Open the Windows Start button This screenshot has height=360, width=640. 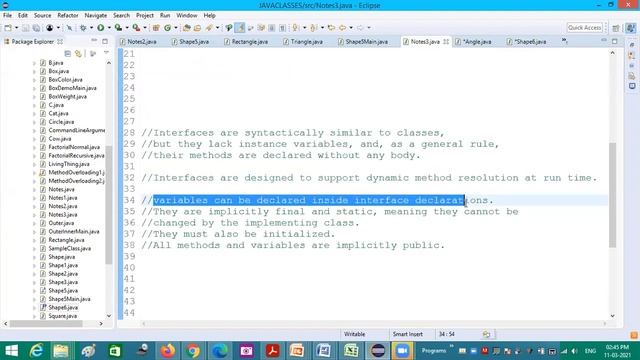click(11, 351)
